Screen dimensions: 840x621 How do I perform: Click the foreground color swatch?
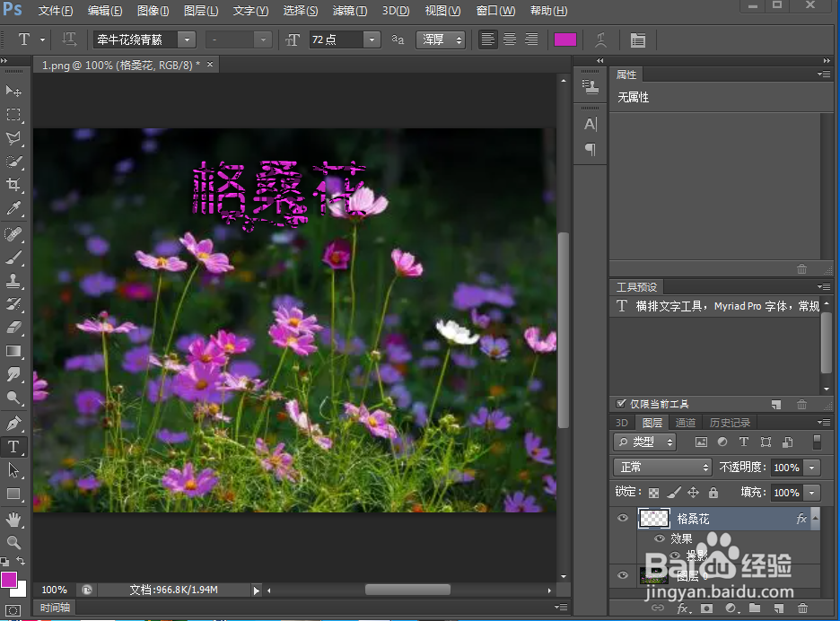click(x=9, y=580)
